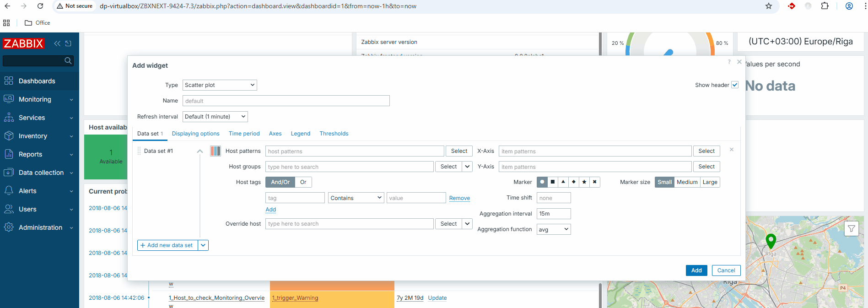
Task: Delete Data set #1 with X icon
Action: 732,150
